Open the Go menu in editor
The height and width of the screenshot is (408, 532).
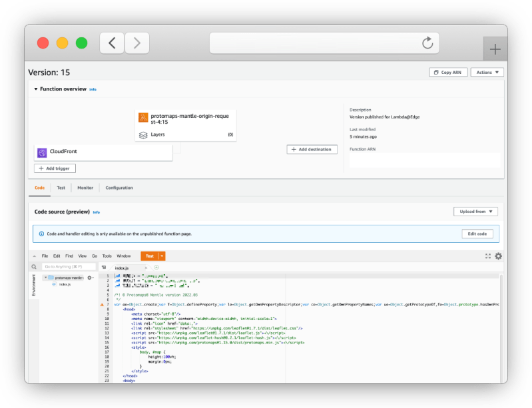pyautogui.click(x=95, y=256)
